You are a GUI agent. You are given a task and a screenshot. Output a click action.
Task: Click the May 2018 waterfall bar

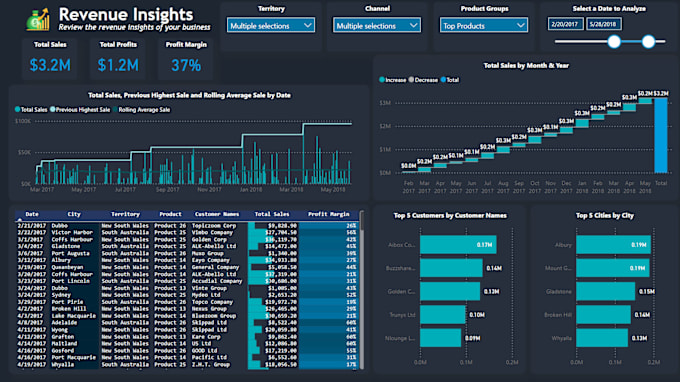pyautogui.click(x=645, y=101)
